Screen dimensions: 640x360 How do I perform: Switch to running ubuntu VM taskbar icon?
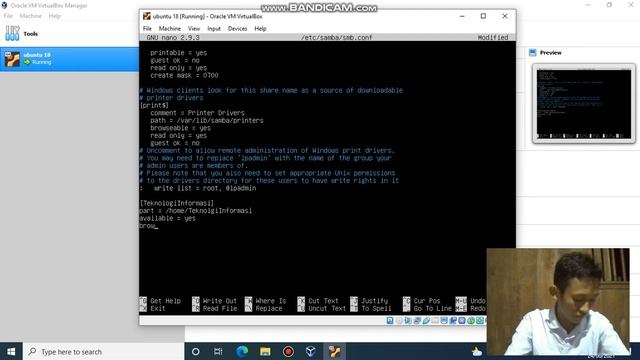(334, 351)
